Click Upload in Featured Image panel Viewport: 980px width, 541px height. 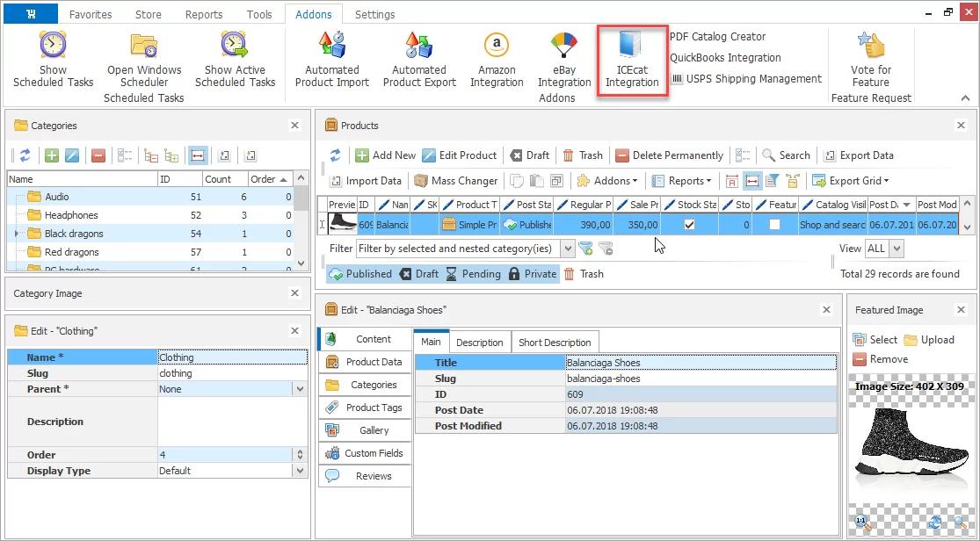[x=929, y=340]
